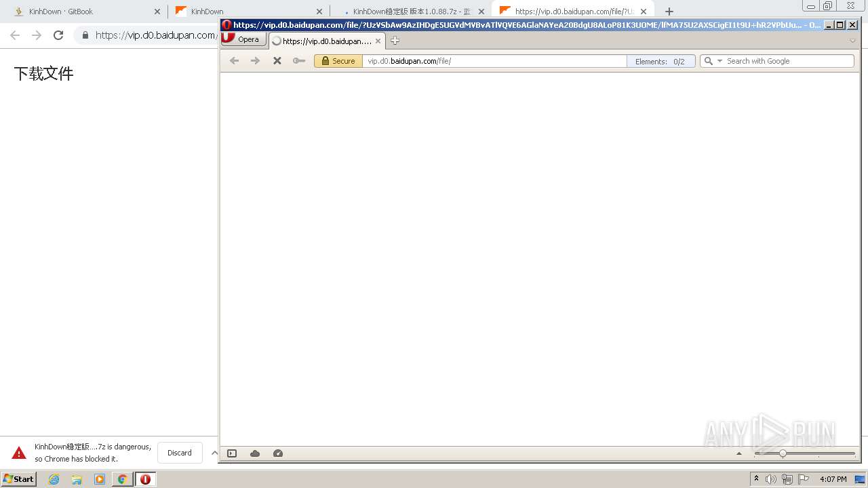Click the dangerous download warning icon
This screenshot has width=868, height=488.
point(19,453)
